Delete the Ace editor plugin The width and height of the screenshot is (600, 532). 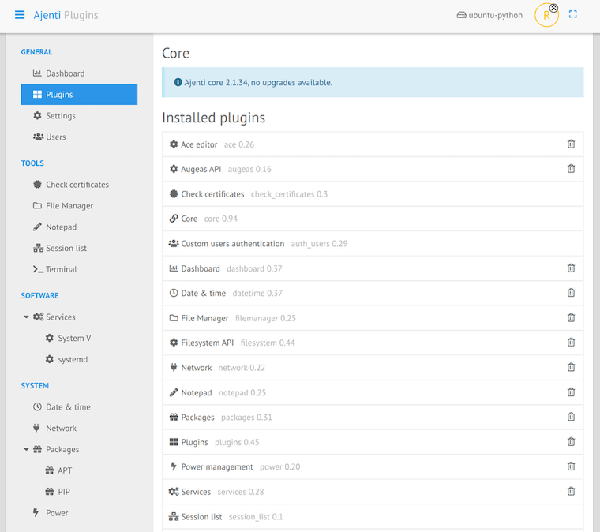pyautogui.click(x=571, y=144)
